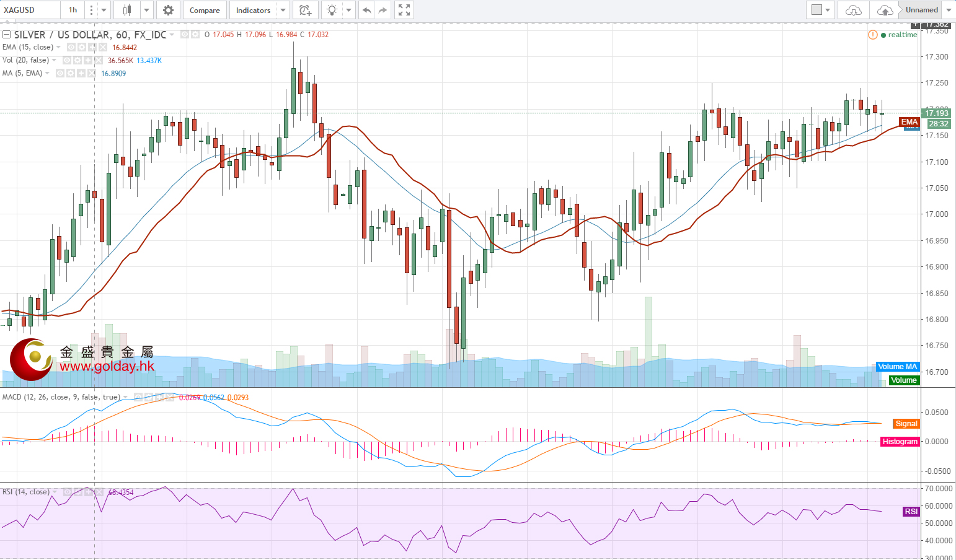The height and width of the screenshot is (560, 956).
Task: Remove the Vol (20, false) indicator
Action: click(x=99, y=60)
